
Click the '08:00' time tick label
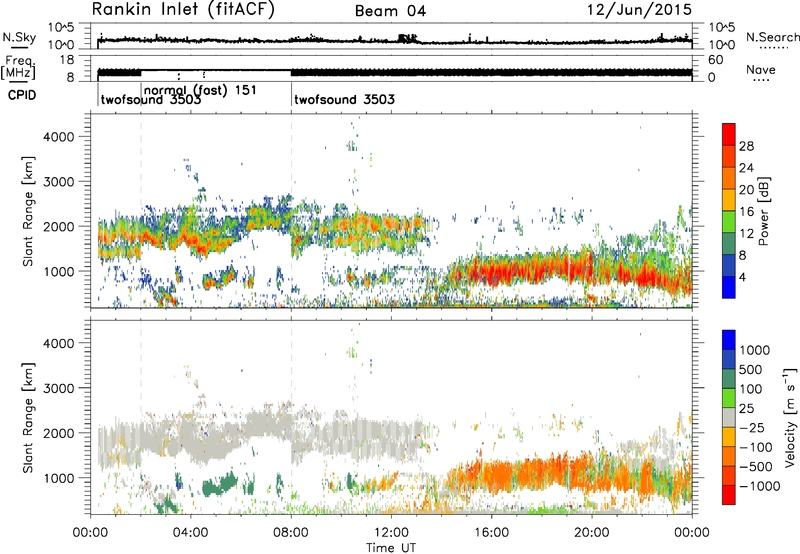coord(291,533)
